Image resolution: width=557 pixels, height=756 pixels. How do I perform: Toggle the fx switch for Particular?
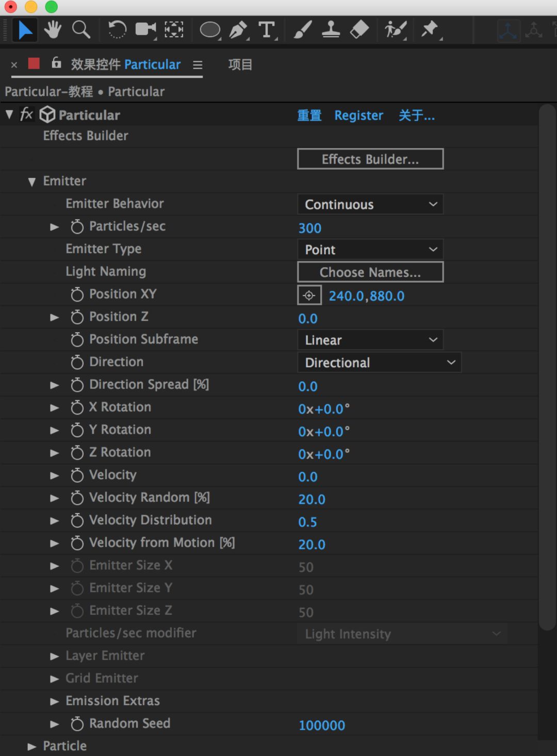[26, 114]
